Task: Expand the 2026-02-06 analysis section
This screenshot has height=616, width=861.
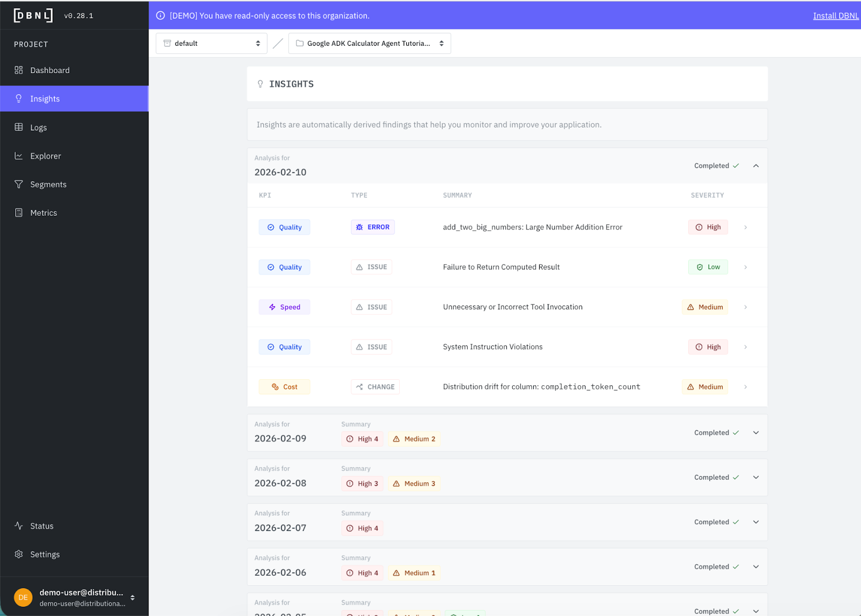Action: 756,567
